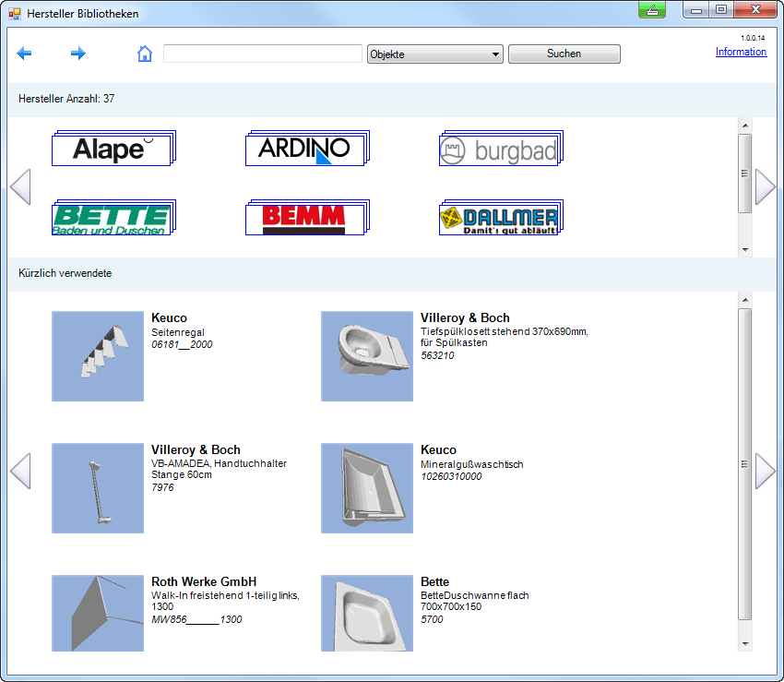The height and width of the screenshot is (682, 784).
Task: Show previous recently used items page
Action: (x=20, y=471)
